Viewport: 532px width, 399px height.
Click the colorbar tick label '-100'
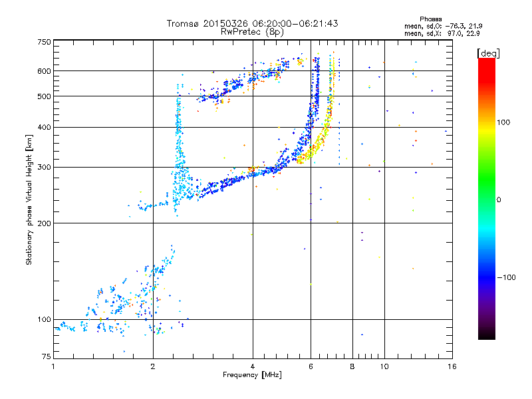click(x=507, y=277)
